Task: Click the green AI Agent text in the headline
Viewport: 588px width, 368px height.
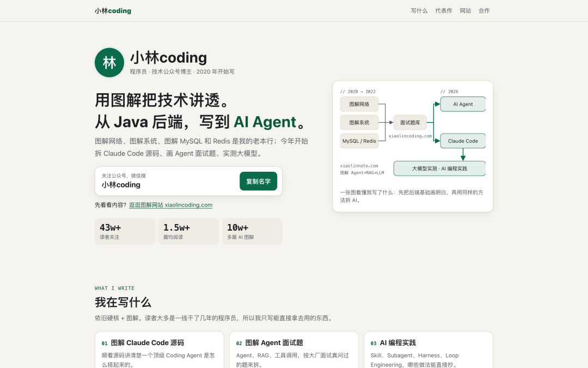Action: (x=265, y=122)
